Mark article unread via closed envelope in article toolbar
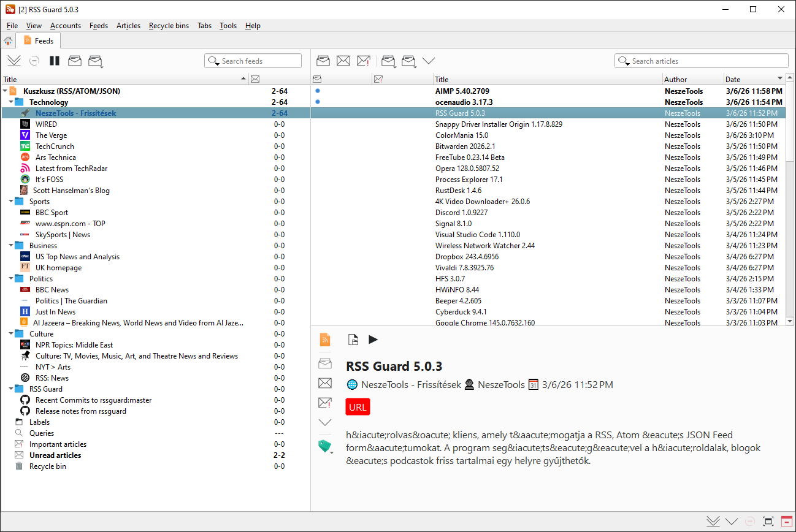This screenshot has height=532, width=796. coord(343,61)
